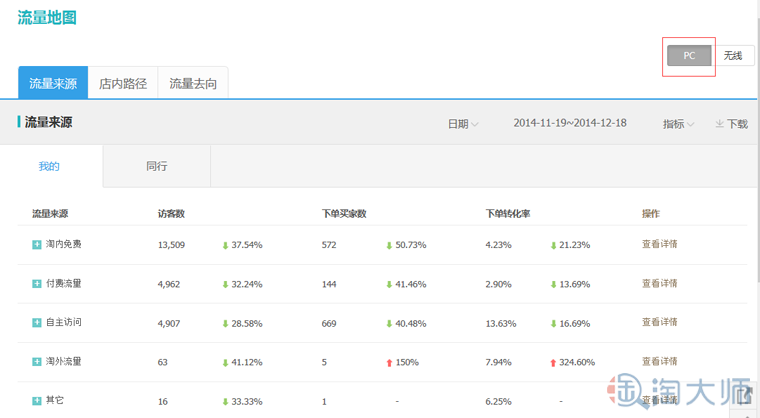Click the 324.60% increase value
The height and width of the screenshot is (418, 760).
coord(577,362)
